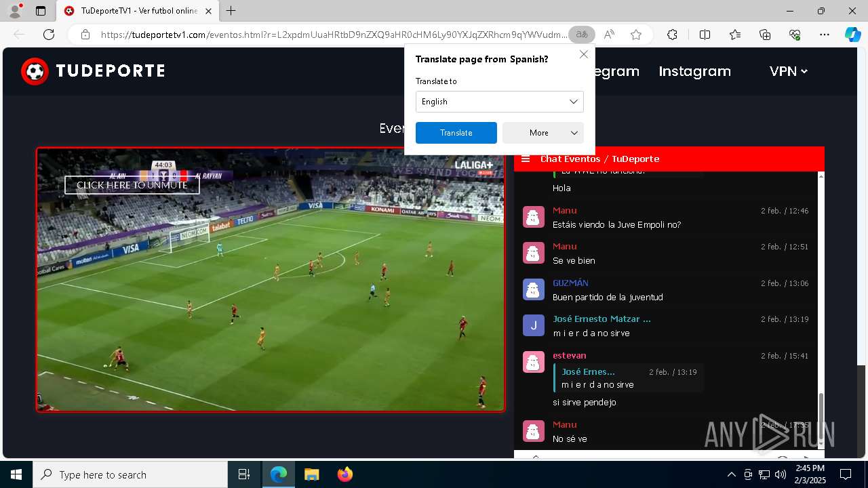Open the Instagram nav link
The image size is (868, 488).
tap(694, 71)
